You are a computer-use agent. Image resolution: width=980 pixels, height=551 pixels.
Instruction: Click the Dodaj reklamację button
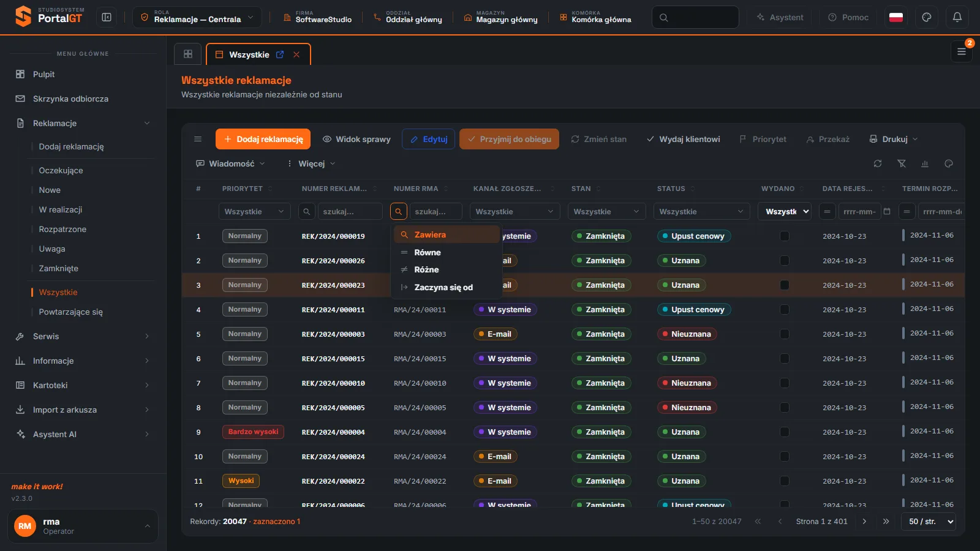pyautogui.click(x=263, y=139)
